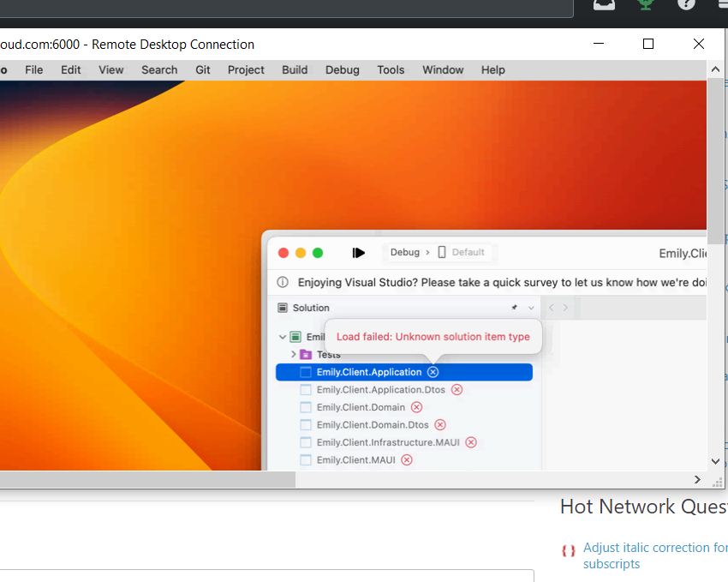The image size is (728, 582).
Task: Click the red X next to Emily.Client.Domain.Dtos
Action: [440, 424]
